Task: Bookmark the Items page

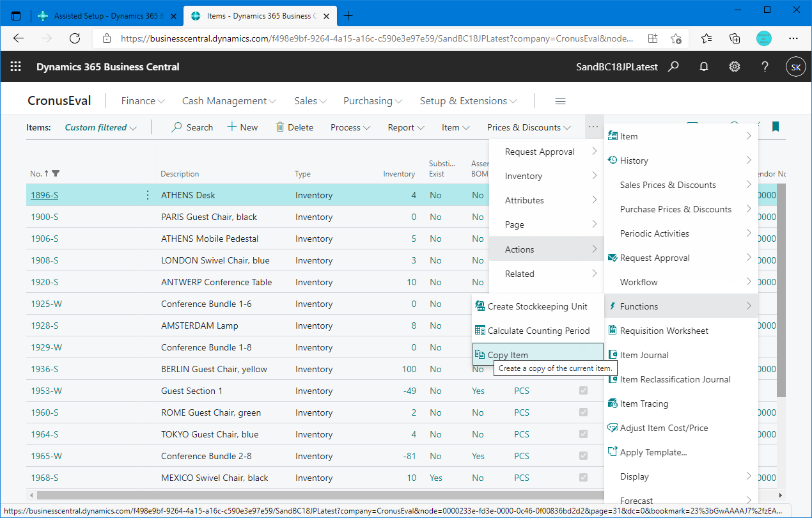Action: [x=775, y=127]
